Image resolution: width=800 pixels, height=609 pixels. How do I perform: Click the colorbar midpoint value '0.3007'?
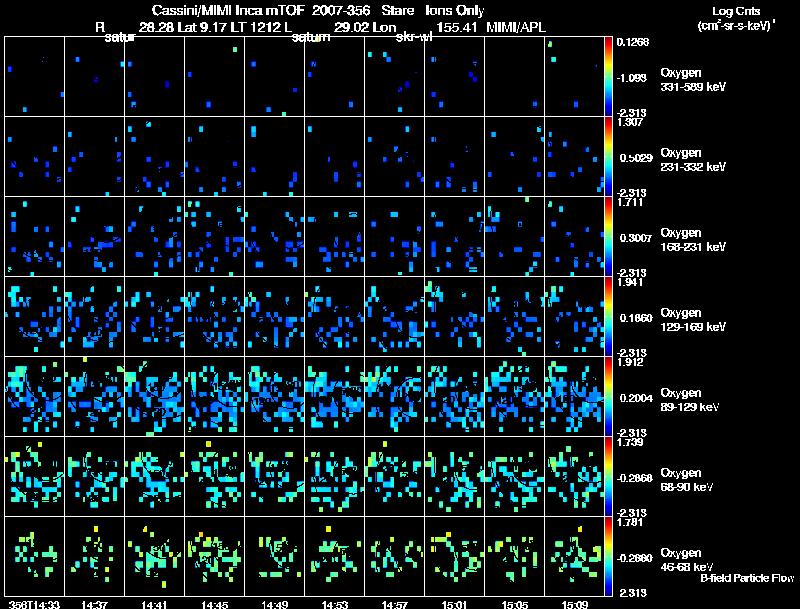pos(636,238)
